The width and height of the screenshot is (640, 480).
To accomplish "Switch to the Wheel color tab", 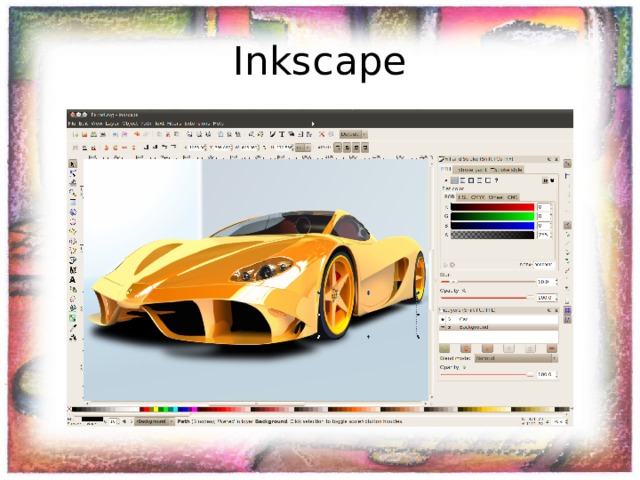I will pos(496,197).
